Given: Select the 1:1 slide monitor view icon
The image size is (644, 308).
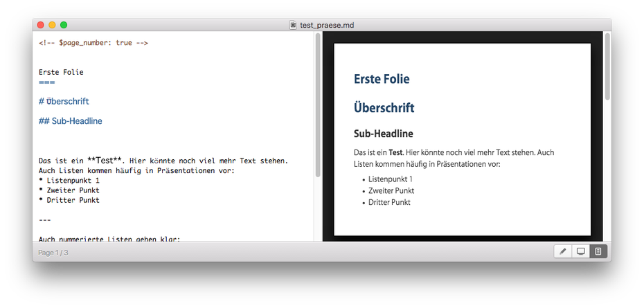Looking at the screenshot, I should tap(581, 251).
